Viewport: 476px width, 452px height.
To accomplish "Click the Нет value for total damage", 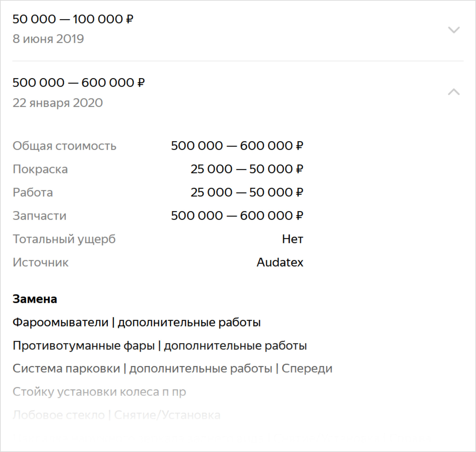I will point(293,239).
